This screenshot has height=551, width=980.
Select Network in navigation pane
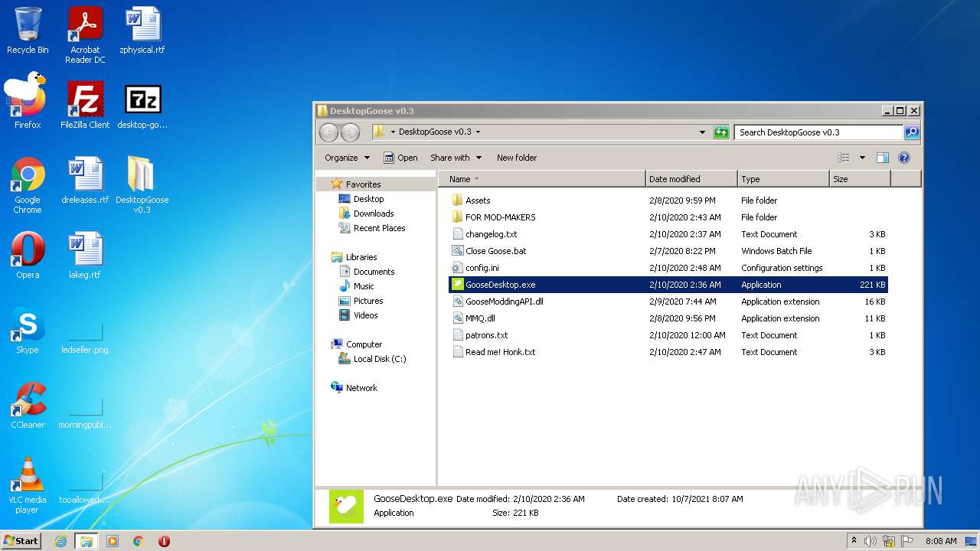coord(361,388)
